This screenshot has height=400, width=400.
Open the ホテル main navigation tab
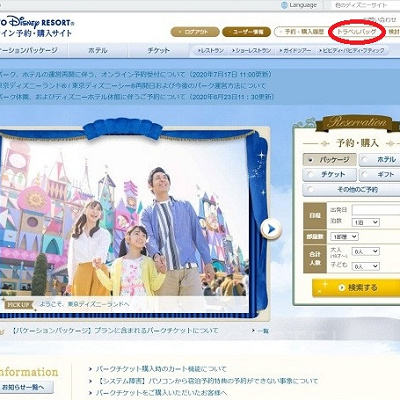[x=98, y=50]
